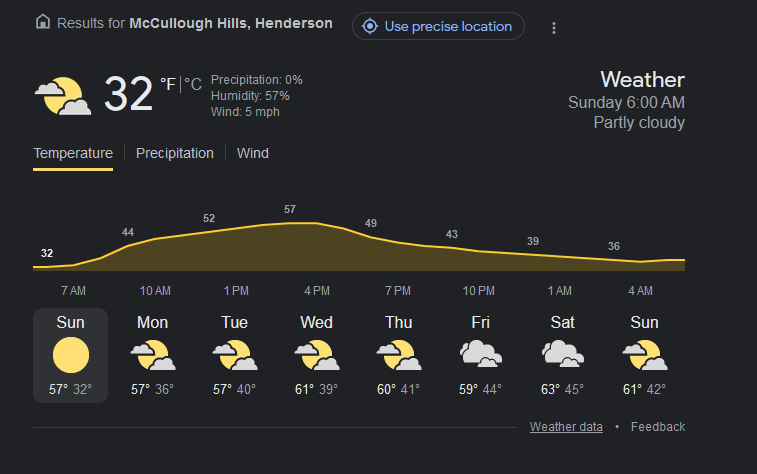Image resolution: width=757 pixels, height=474 pixels.
Task: Select the 10 PM hour label
Action: (478, 291)
